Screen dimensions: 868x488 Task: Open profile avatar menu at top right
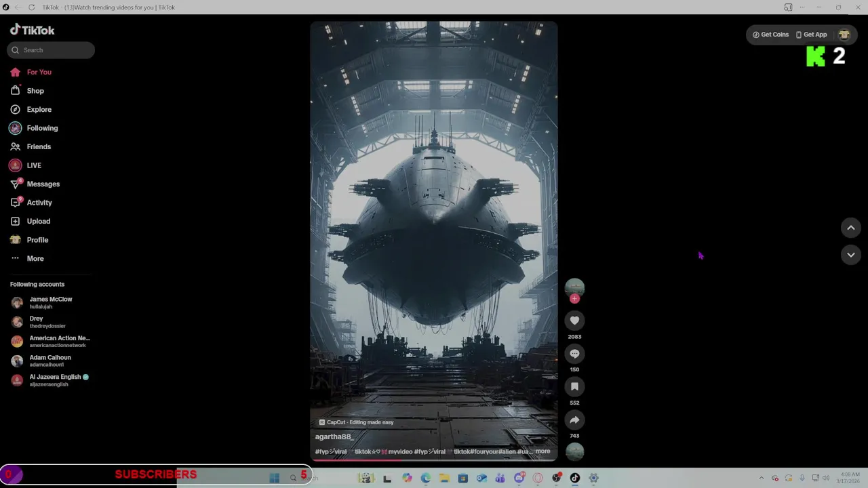click(x=844, y=35)
